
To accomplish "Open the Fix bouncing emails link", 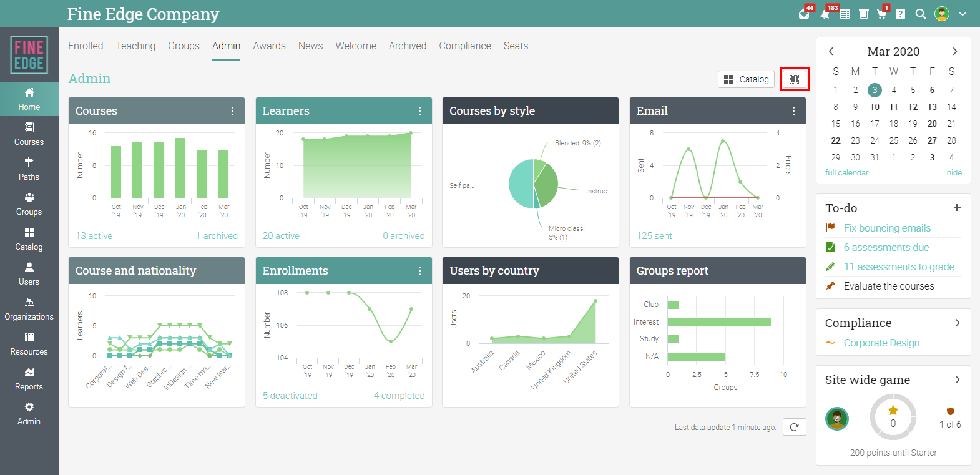I will point(887,228).
